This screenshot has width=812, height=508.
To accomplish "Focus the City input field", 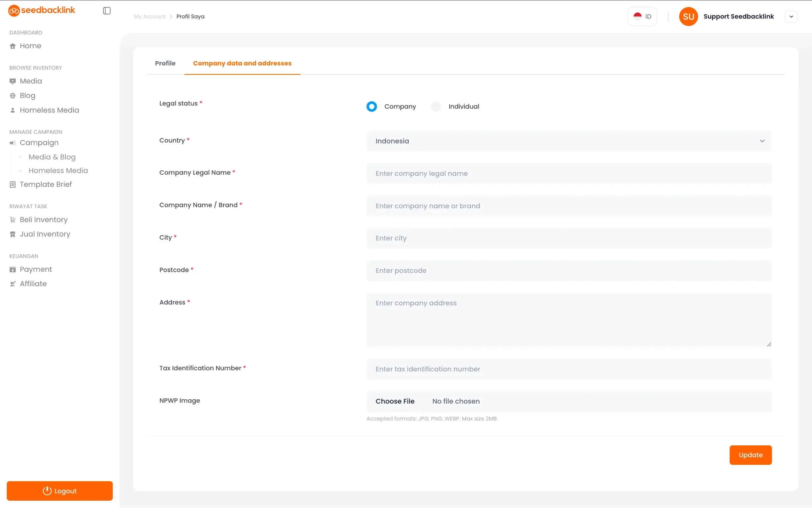I will click(569, 238).
